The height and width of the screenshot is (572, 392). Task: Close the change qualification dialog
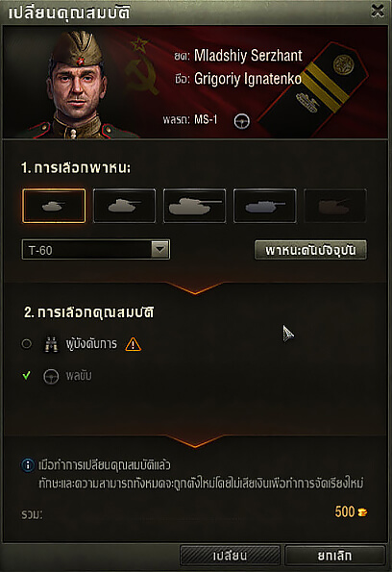click(x=378, y=11)
